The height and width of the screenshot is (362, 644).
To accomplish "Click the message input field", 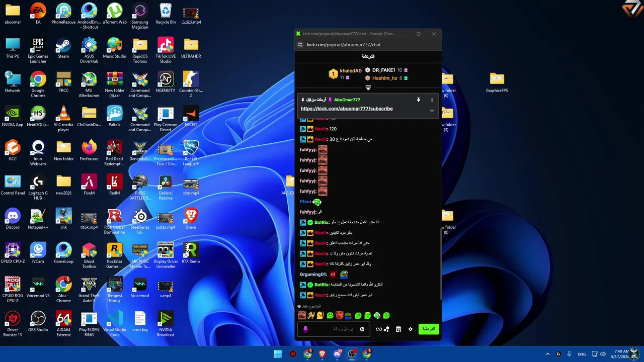I will [334, 329].
